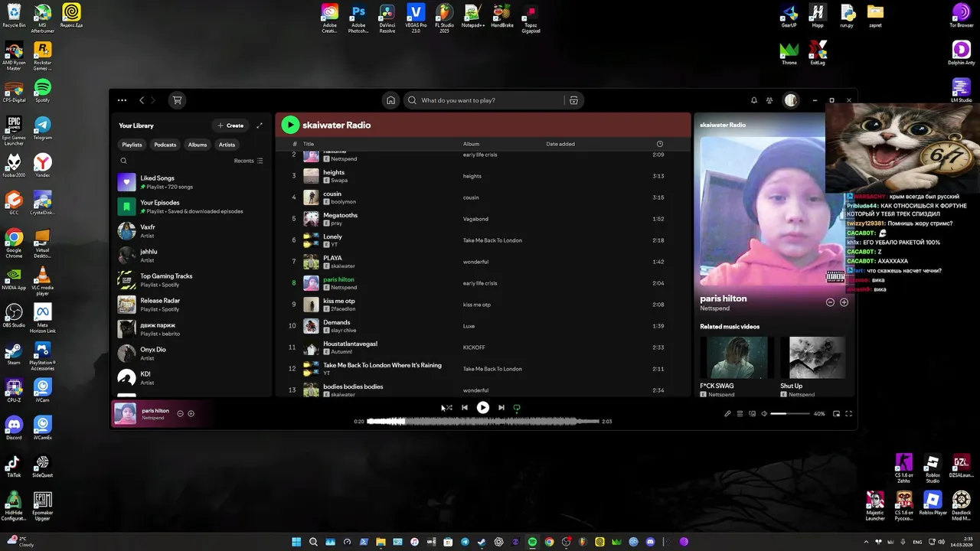Toggle shuffle in the player bar
Screen dimensions: 980x551
tap(448, 408)
